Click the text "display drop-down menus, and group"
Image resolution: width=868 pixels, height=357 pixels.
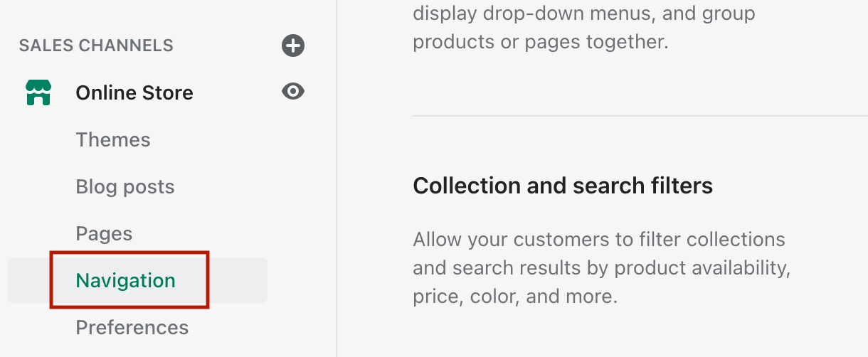pos(584,14)
